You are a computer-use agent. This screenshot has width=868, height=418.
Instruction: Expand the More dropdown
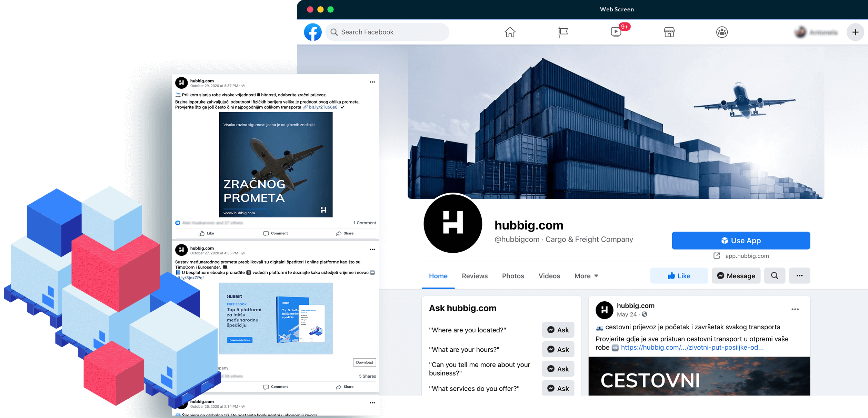tap(586, 276)
